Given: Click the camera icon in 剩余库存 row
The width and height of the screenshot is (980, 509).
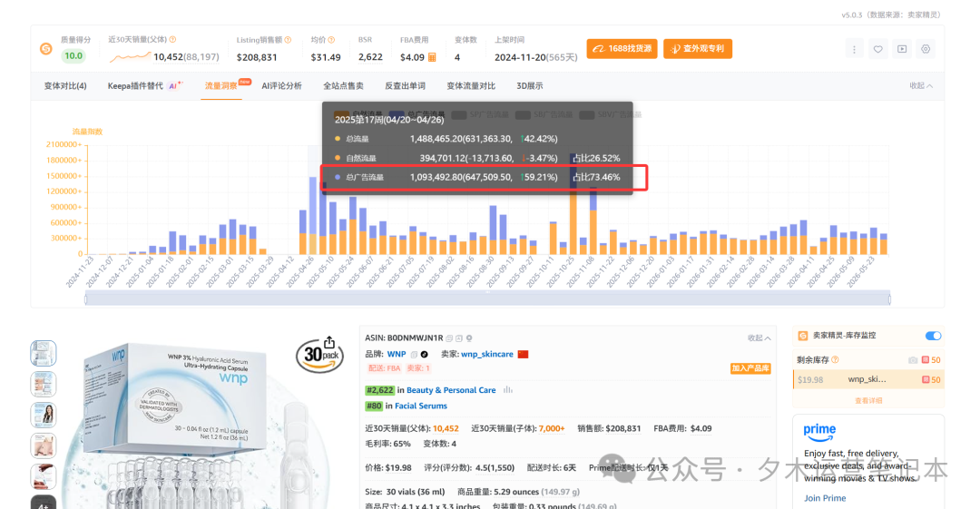Looking at the screenshot, I should pos(913,360).
